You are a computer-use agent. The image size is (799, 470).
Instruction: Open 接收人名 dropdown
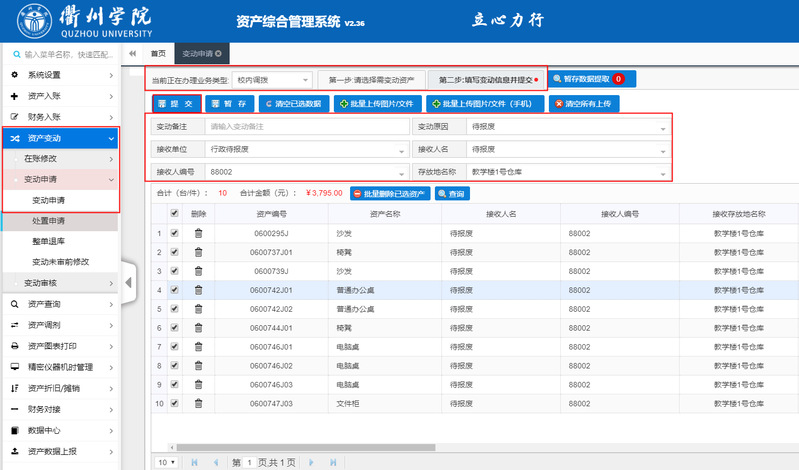tap(568, 149)
